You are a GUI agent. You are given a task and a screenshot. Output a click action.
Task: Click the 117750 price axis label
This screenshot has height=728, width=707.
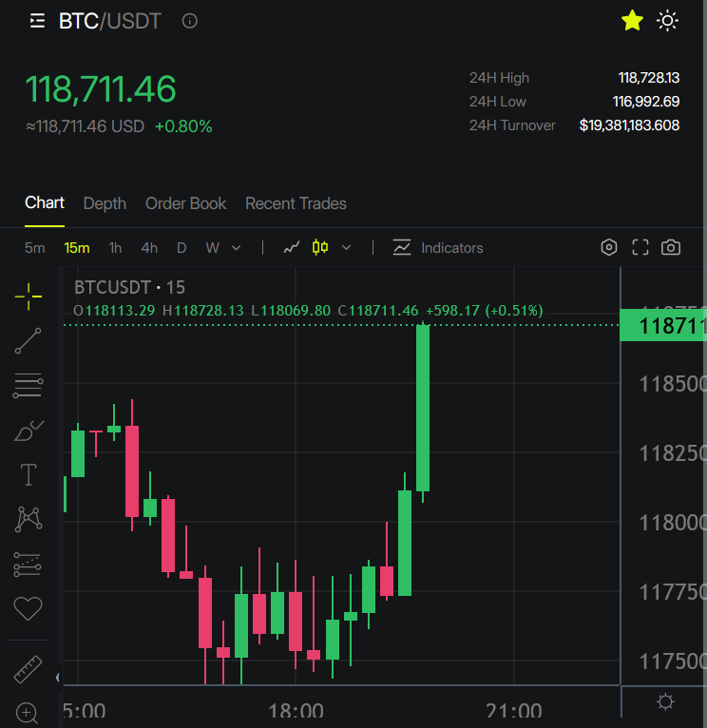[673, 592]
